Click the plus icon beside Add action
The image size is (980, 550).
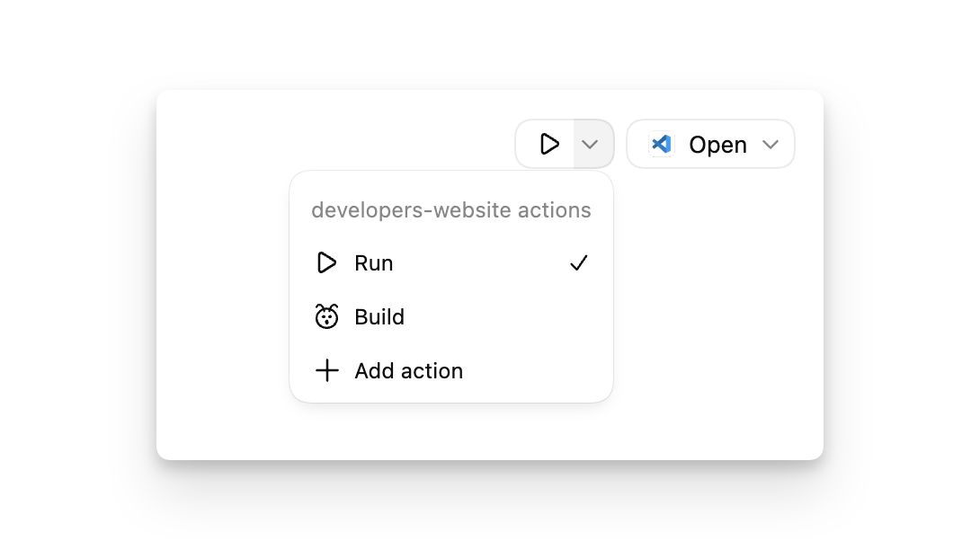[326, 370]
